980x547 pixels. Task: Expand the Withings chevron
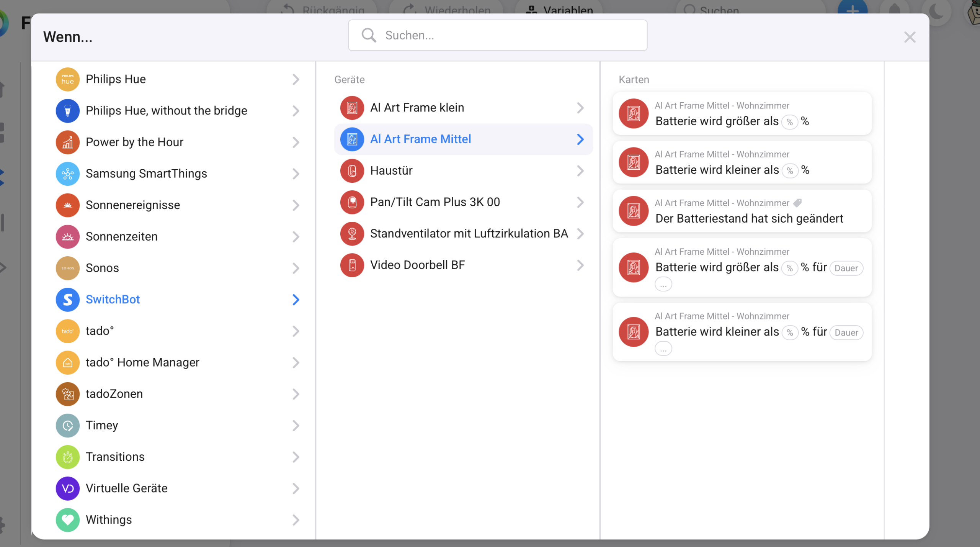(296, 519)
